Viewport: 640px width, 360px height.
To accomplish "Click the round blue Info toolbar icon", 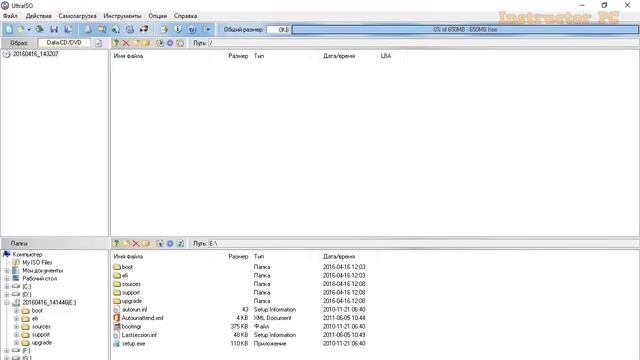I will click(178, 29).
